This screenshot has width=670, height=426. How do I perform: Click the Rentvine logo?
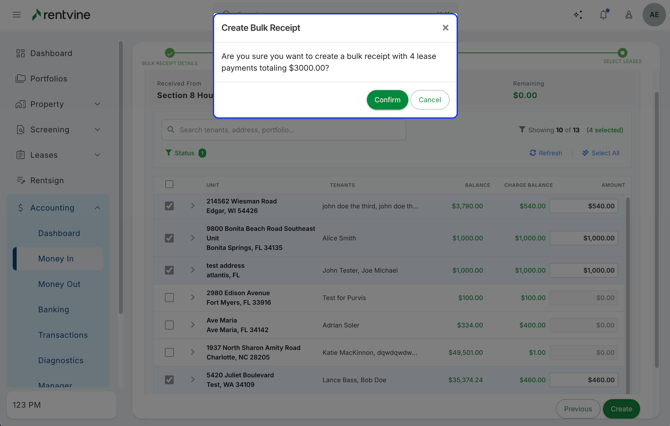coord(65,15)
